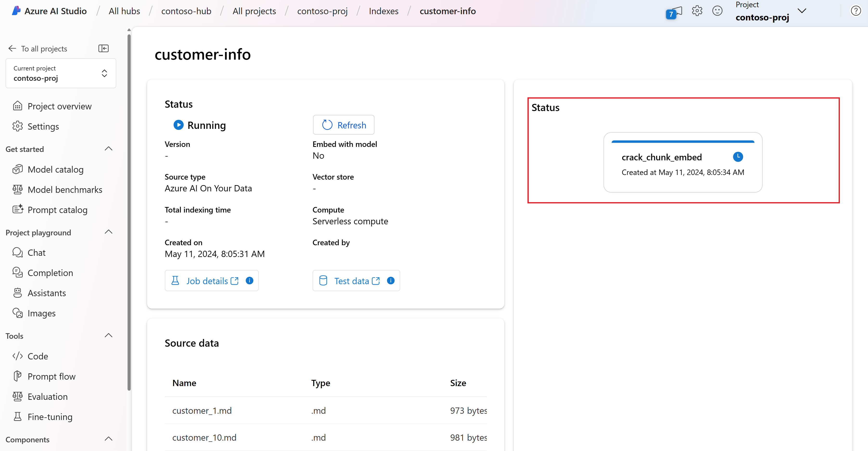Navigate to Evaluation
Viewport: 868px width, 451px height.
coord(47,396)
